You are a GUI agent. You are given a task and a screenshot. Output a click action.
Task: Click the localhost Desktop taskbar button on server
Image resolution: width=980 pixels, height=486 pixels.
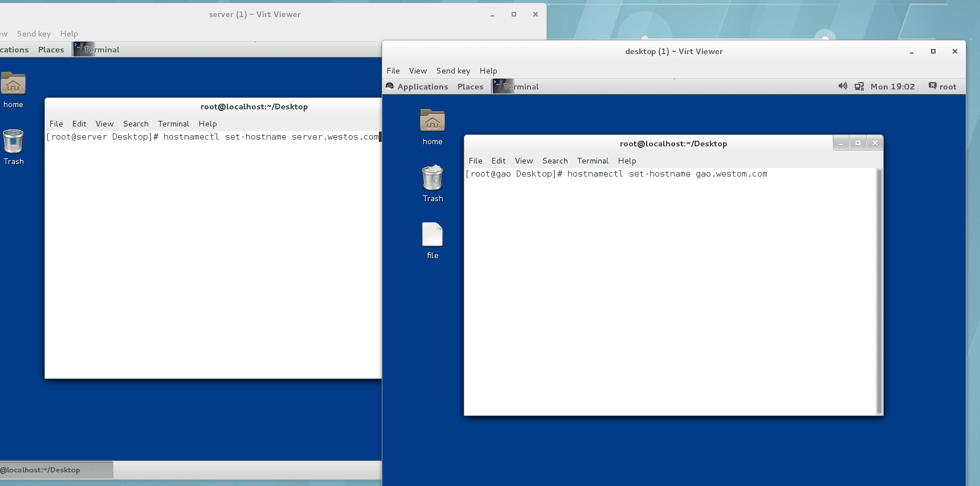(56, 470)
